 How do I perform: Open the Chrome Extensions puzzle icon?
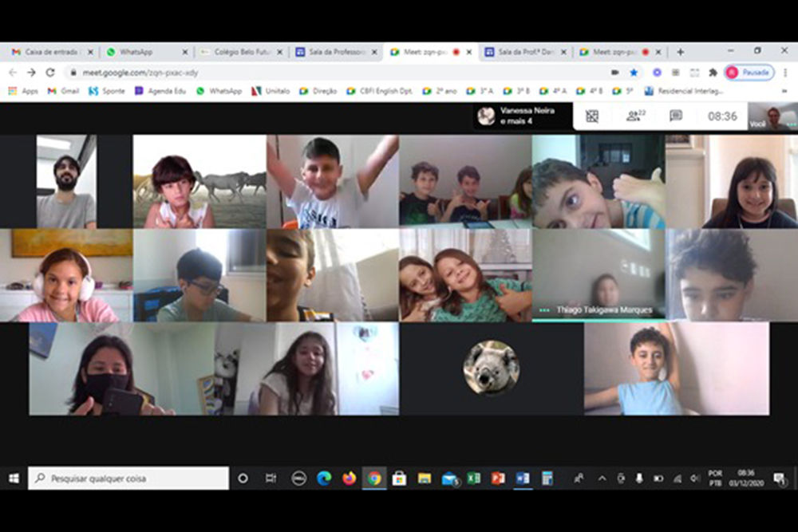click(713, 73)
